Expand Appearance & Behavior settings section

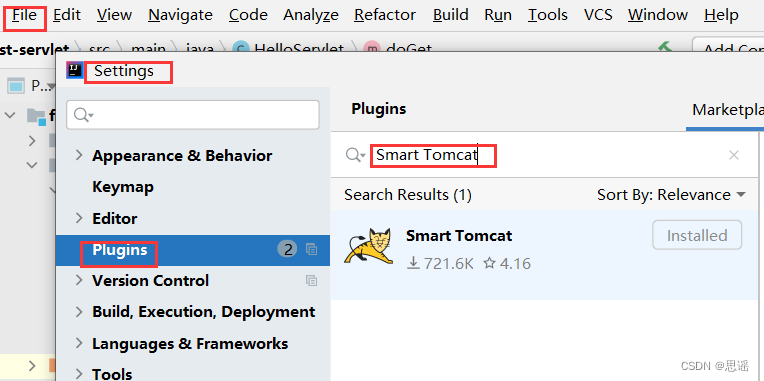click(x=79, y=155)
